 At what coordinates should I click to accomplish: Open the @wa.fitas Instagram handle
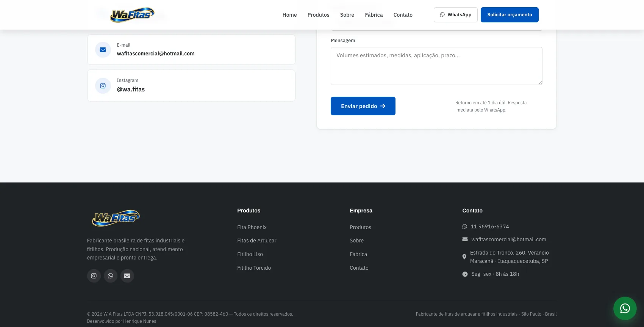(x=131, y=90)
